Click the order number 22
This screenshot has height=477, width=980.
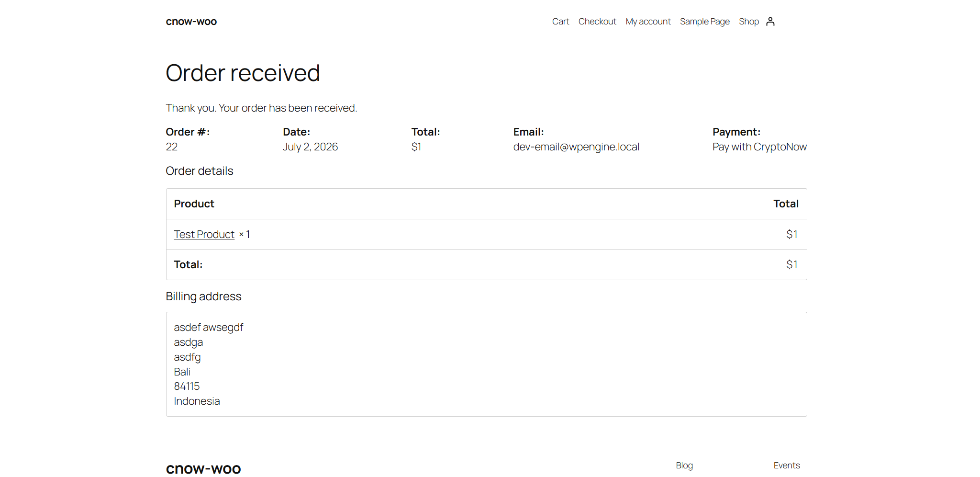pos(172,147)
